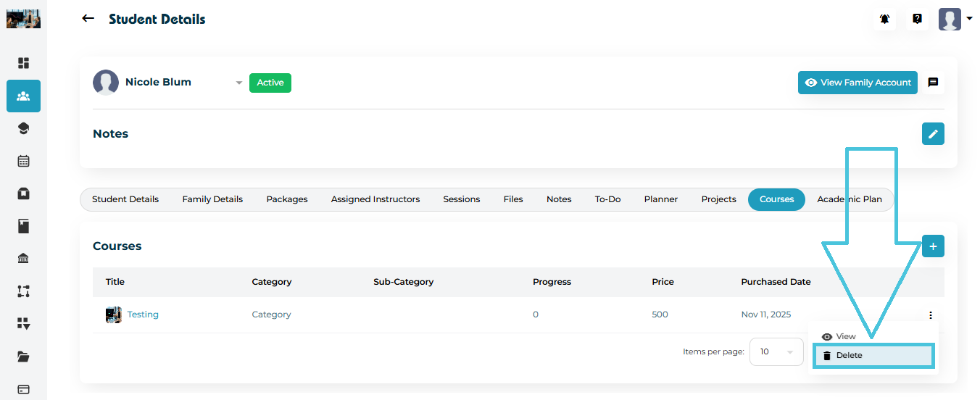Switch to the Academic Plan tab
Viewport: 980px width, 400px height.
[x=850, y=199]
